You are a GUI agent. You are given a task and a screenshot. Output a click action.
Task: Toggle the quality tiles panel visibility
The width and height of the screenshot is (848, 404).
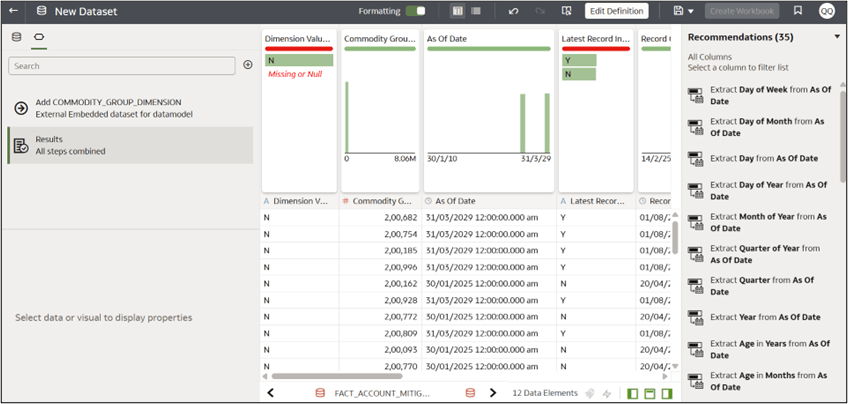click(650, 394)
